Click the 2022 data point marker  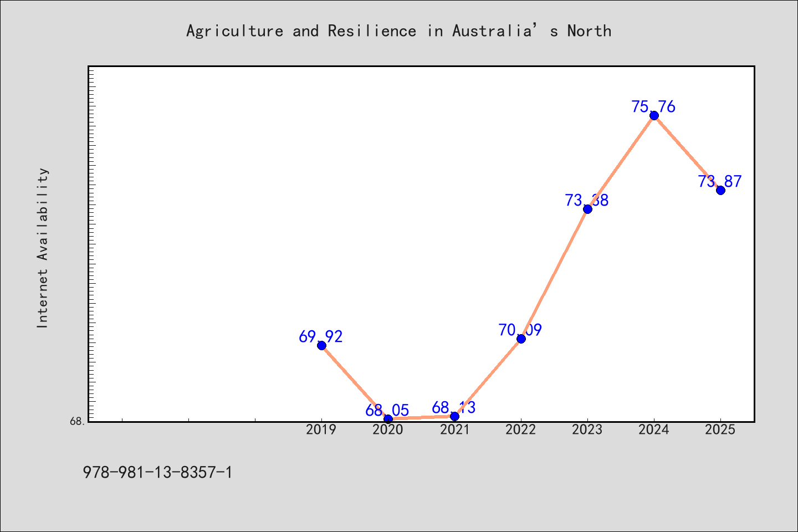[x=521, y=339]
